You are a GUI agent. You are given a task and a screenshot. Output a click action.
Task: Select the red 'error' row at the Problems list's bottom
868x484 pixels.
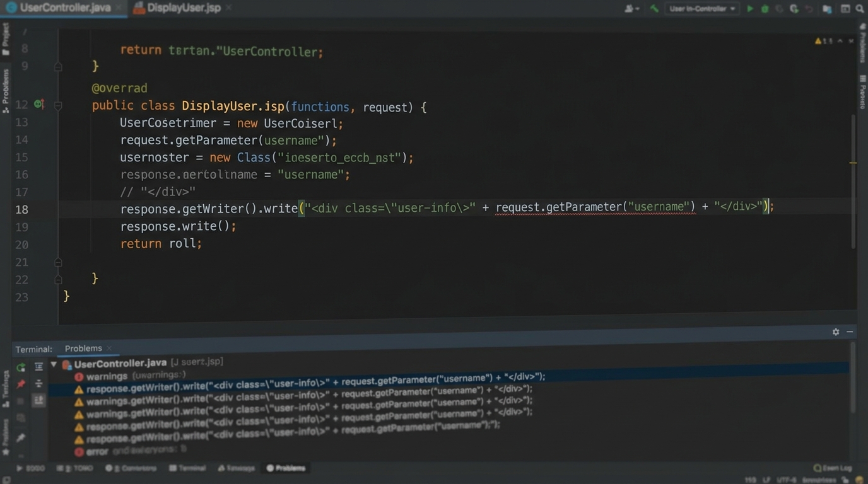click(130, 450)
